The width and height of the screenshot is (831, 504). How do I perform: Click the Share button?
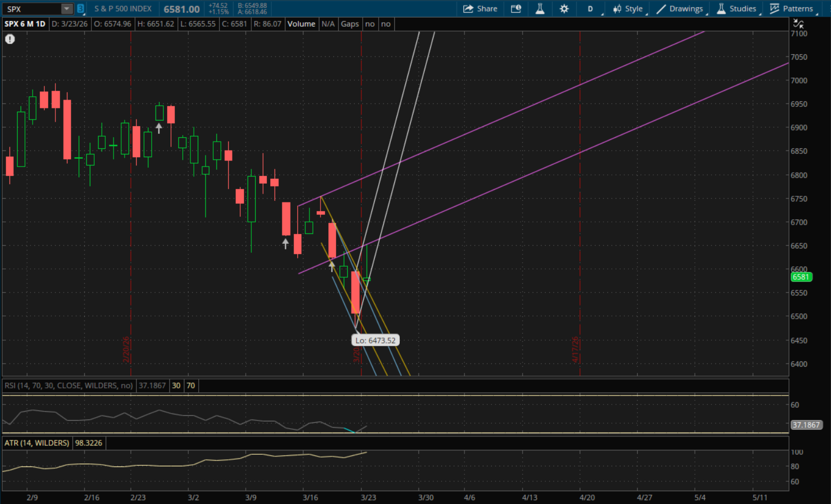[x=480, y=9]
